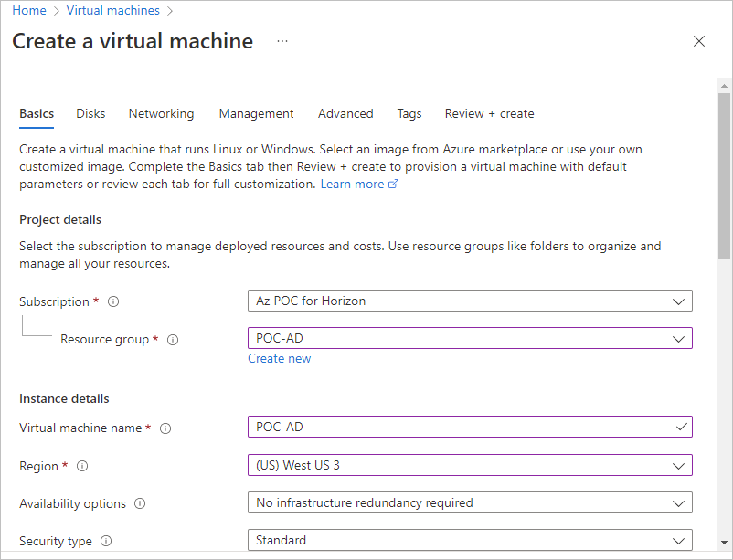This screenshot has height=560, width=733.
Task: Select the Basics tab
Action: coord(37,113)
